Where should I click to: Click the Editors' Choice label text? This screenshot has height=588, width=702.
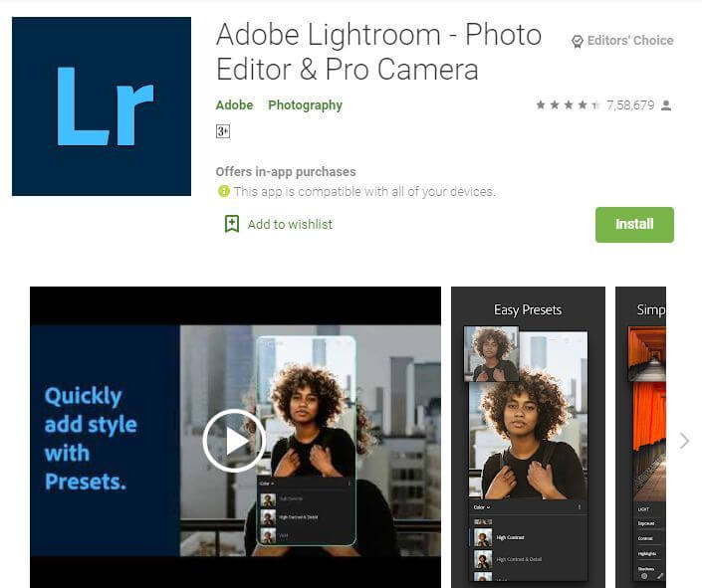pyautogui.click(x=630, y=41)
